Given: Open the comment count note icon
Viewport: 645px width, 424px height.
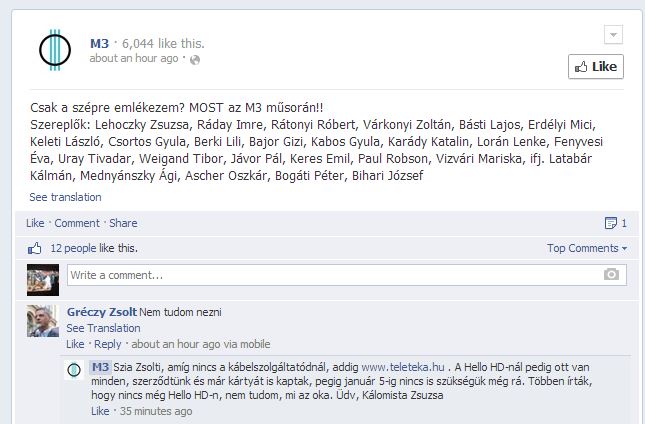Looking at the screenshot, I should click(x=611, y=223).
